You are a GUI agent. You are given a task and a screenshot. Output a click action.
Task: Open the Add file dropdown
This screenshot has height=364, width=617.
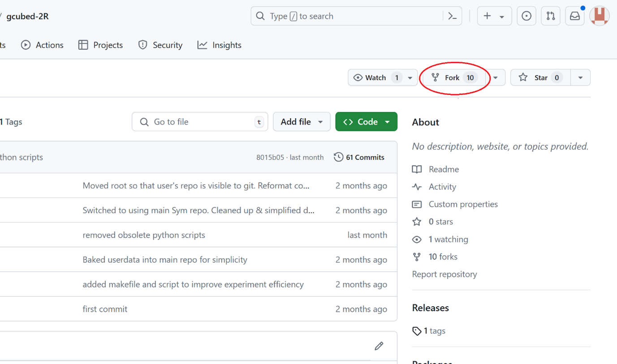click(x=302, y=122)
